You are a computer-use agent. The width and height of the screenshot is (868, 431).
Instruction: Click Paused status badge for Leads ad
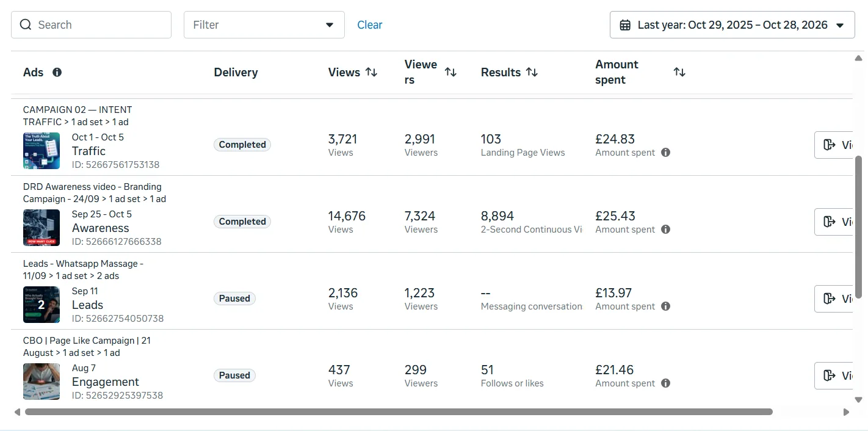(234, 299)
